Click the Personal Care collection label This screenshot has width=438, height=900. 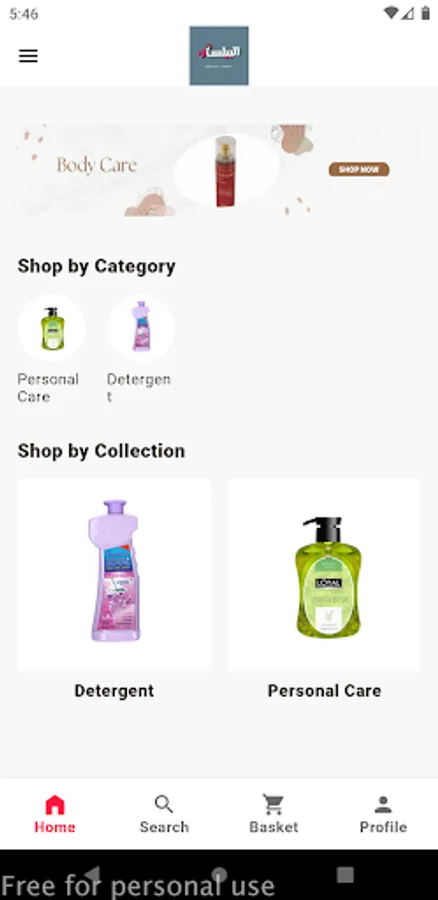(x=324, y=690)
